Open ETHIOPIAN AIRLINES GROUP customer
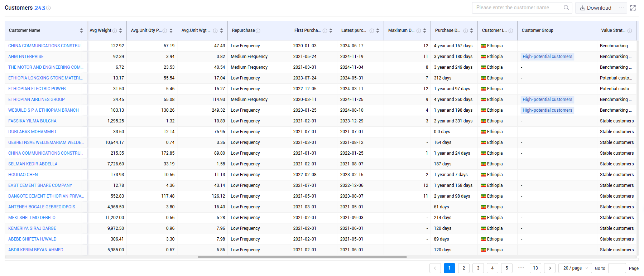644x276 pixels. pos(37,100)
